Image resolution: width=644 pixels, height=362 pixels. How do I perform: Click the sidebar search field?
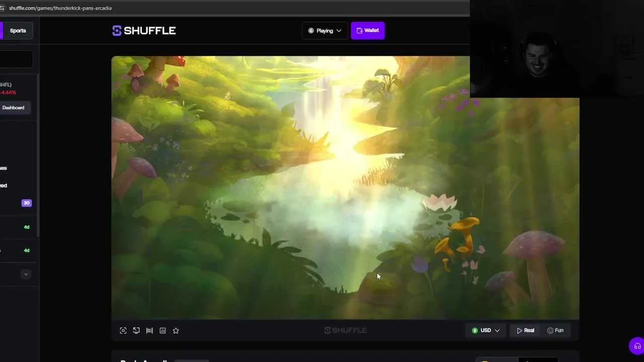16,59
